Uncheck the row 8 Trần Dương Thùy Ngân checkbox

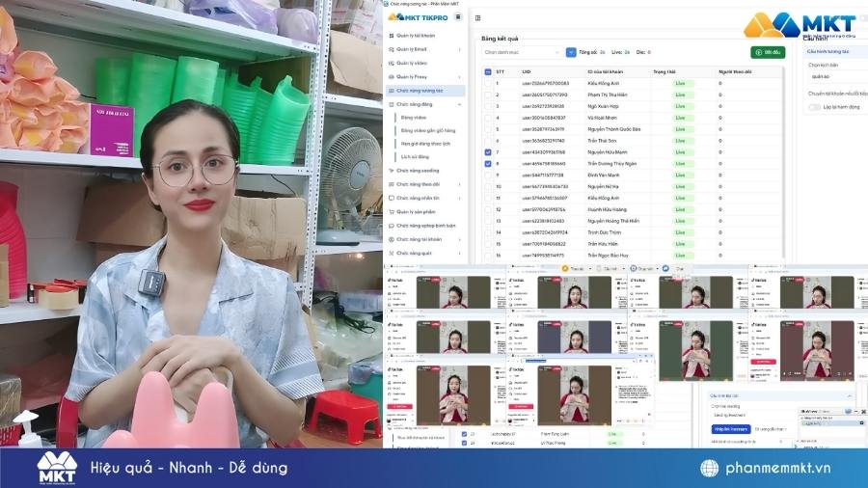488,164
